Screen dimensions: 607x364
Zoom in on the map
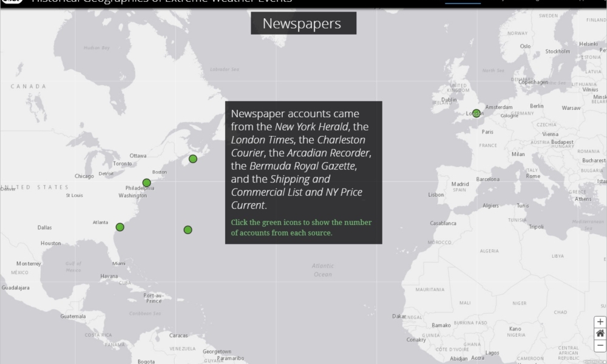pos(600,322)
